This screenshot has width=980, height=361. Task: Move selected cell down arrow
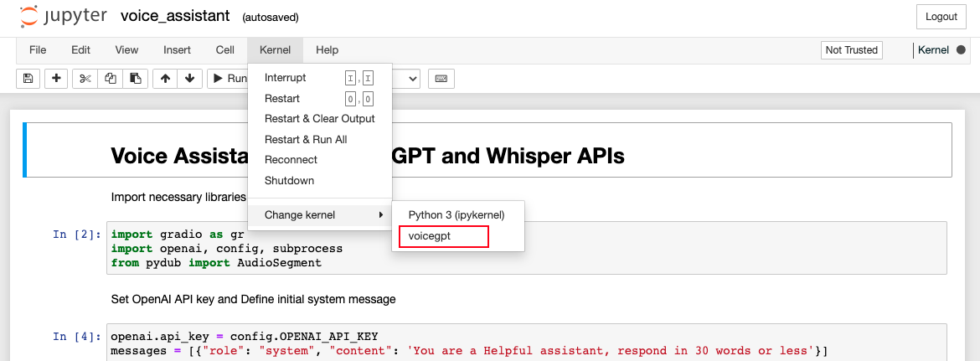coord(190,78)
